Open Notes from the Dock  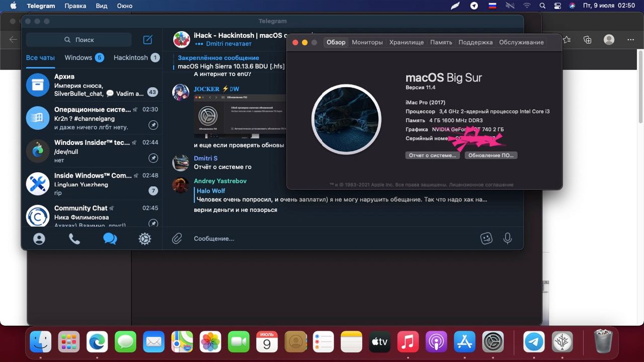coord(351,342)
